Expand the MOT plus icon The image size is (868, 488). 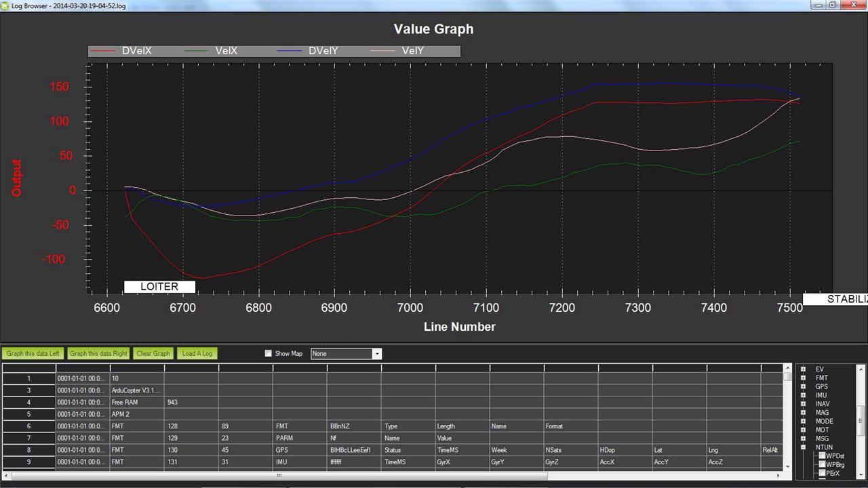[804, 430]
